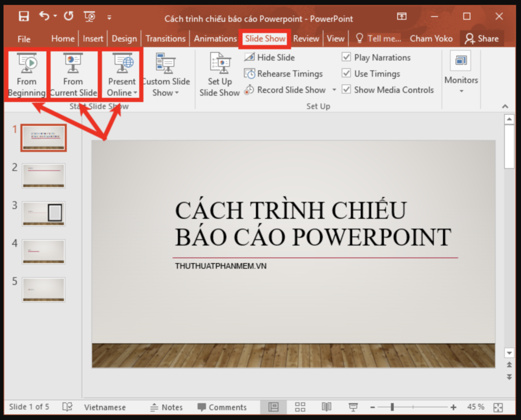Disable Show Media Controls checkbox
Viewport: 521px width, 420px height.
pos(346,90)
